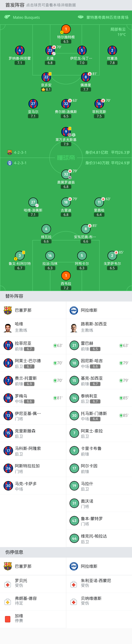Click the 巴塞罗那 team crest in substitutes header
This screenshot has width=132, height=644.
tap(8, 310)
